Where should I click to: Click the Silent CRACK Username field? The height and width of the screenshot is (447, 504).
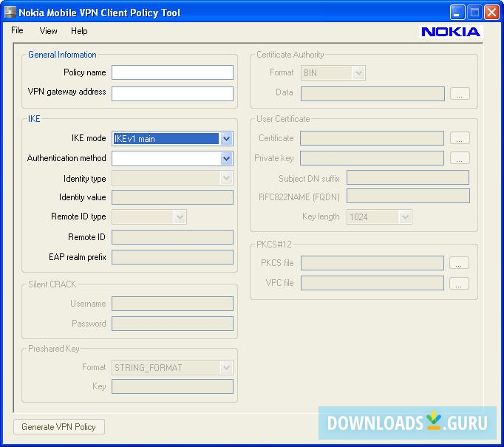(x=172, y=304)
